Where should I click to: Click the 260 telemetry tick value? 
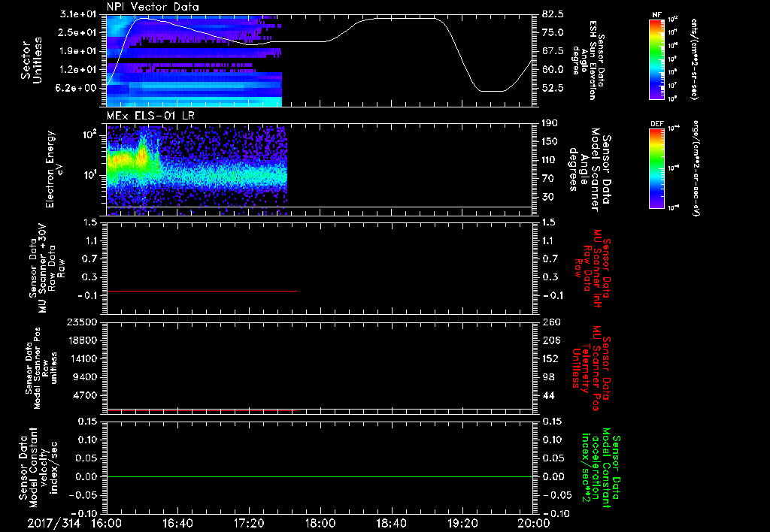[x=550, y=322]
